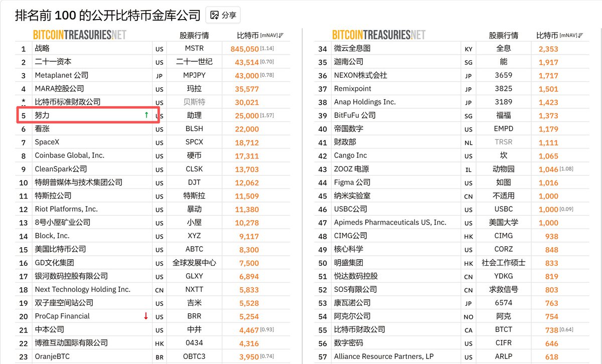Select the YDKG ticker
This screenshot has height=364, width=602.
pos(504,276)
